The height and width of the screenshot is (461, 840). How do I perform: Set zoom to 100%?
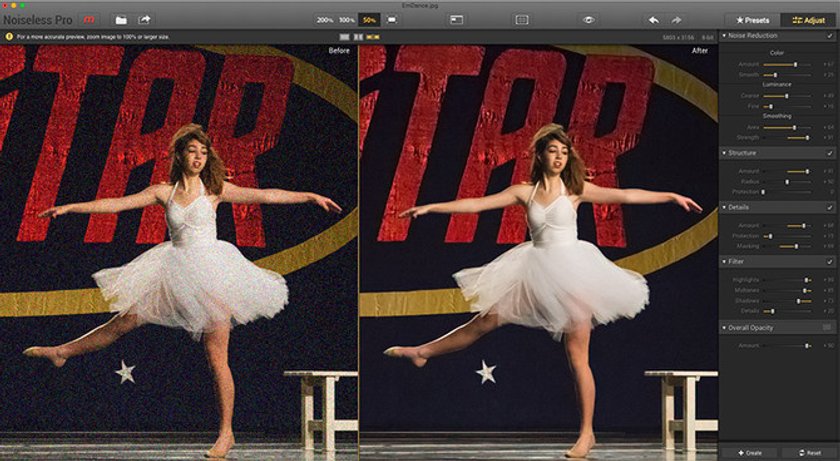[x=347, y=20]
